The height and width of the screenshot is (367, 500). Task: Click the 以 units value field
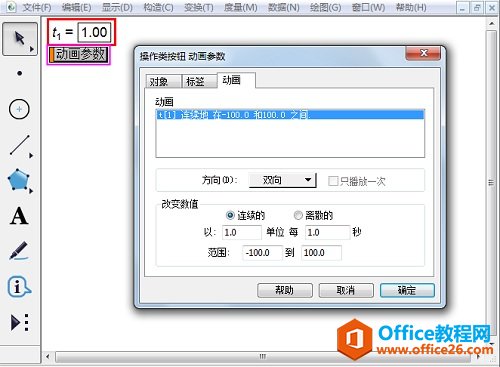tap(242, 232)
